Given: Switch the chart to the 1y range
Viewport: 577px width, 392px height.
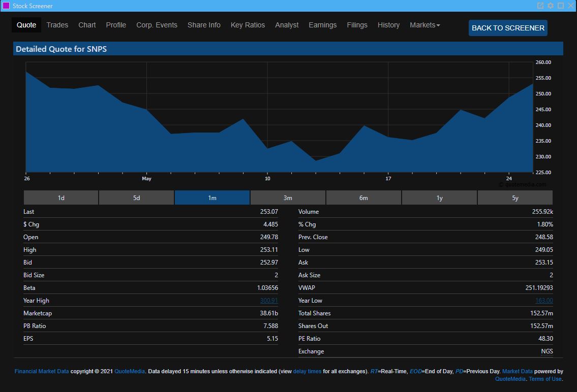Looking at the screenshot, I should (439, 198).
